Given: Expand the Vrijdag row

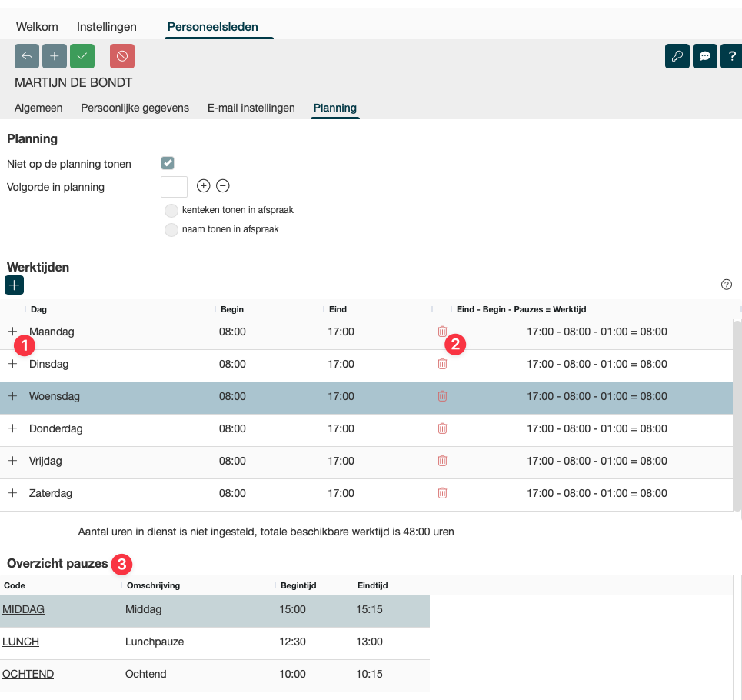Looking at the screenshot, I should [x=12, y=461].
